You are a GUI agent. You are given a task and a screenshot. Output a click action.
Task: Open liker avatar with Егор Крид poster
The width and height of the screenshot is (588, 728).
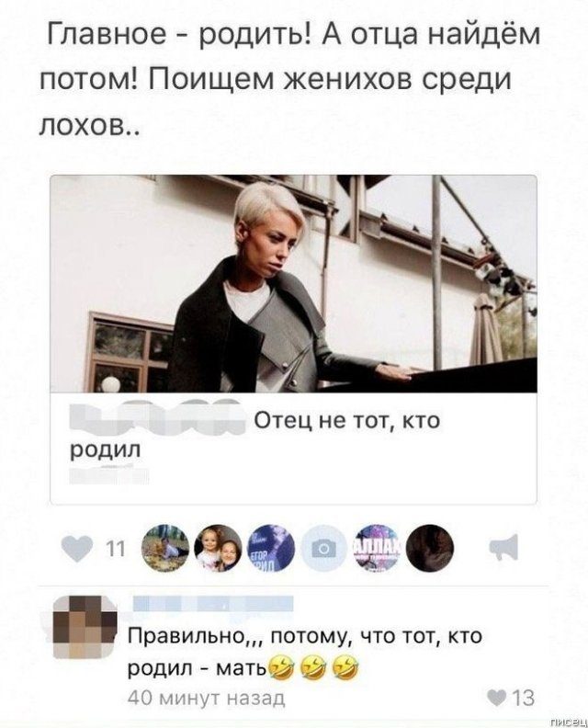(x=270, y=549)
